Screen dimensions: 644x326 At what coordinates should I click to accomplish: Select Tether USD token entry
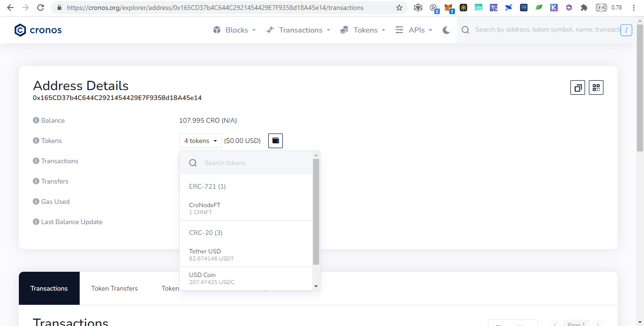pos(246,255)
